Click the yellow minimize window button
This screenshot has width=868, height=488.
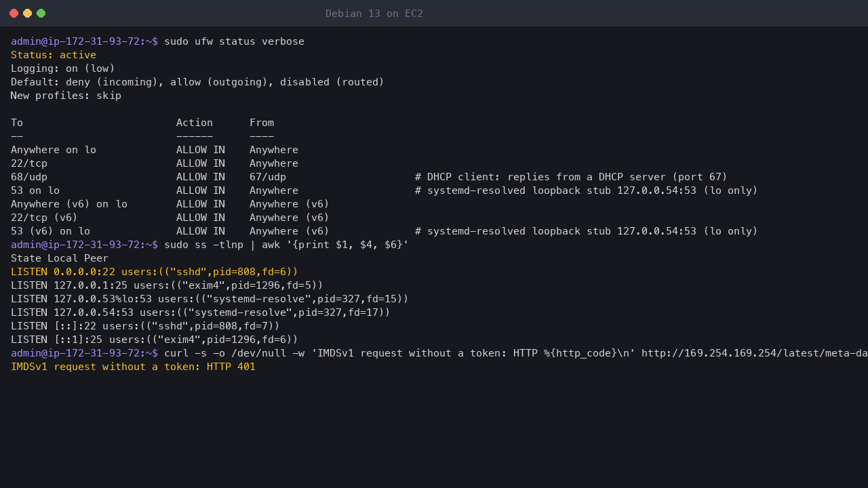(27, 14)
